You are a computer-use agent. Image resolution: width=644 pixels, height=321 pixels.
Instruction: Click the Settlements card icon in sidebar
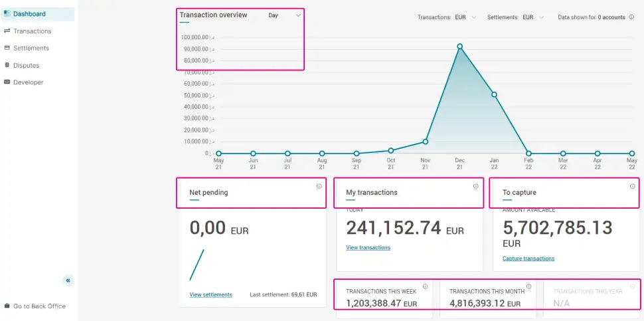pyautogui.click(x=7, y=48)
